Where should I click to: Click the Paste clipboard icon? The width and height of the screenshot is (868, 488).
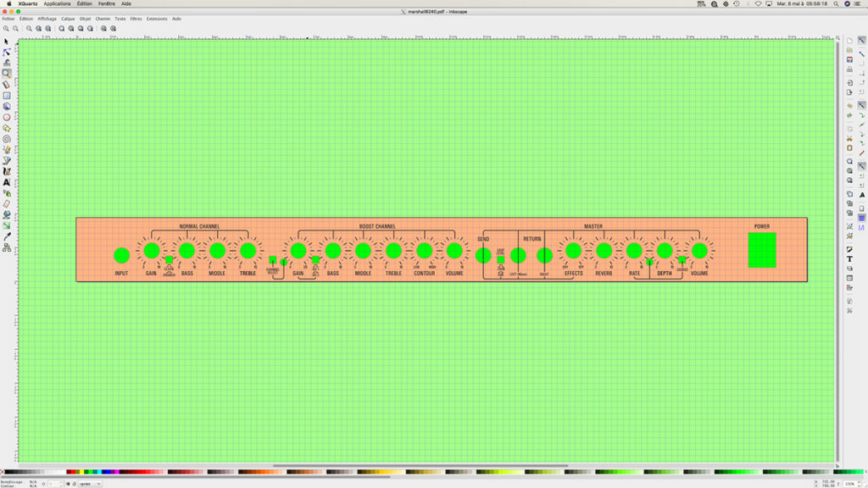(x=849, y=147)
